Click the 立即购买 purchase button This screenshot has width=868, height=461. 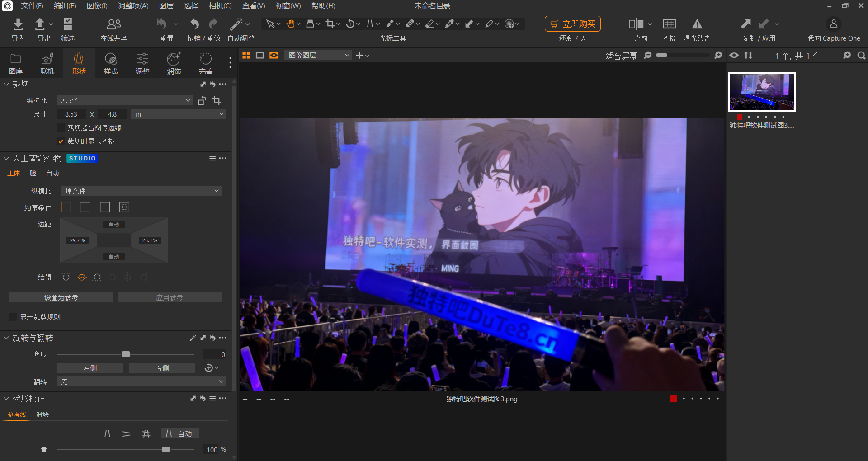572,24
